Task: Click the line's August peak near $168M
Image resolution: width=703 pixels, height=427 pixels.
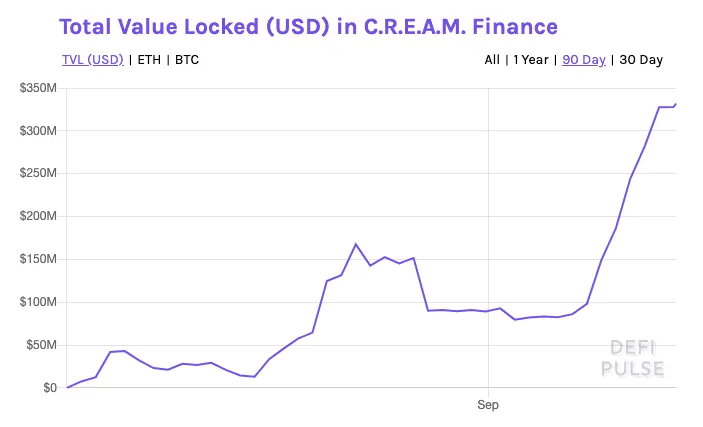Action: coord(356,244)
